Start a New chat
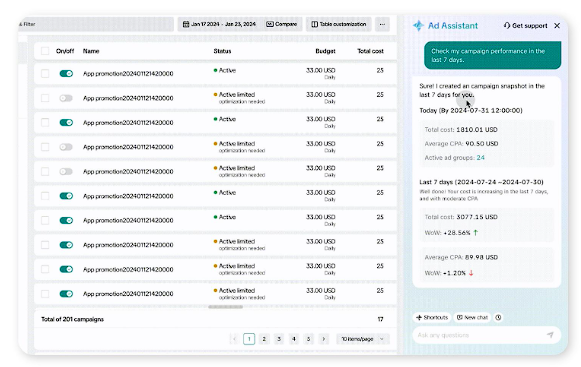 click(x=472, y=317)
